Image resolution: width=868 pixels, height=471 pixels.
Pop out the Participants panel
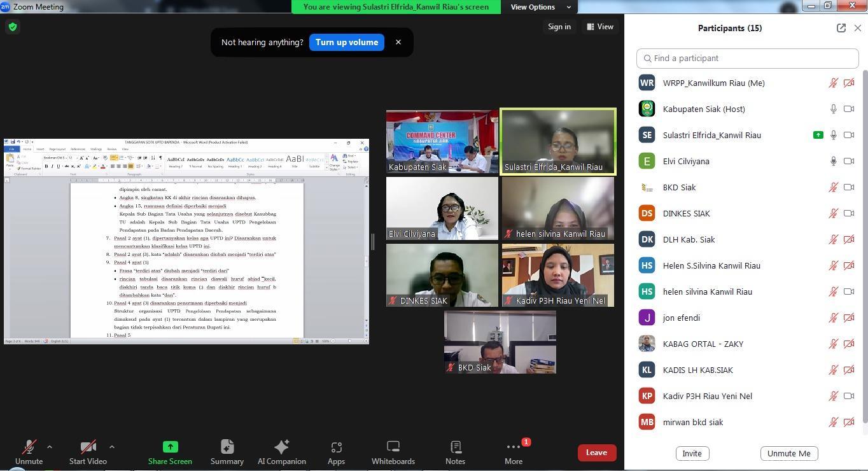click(x=841, y=28)
